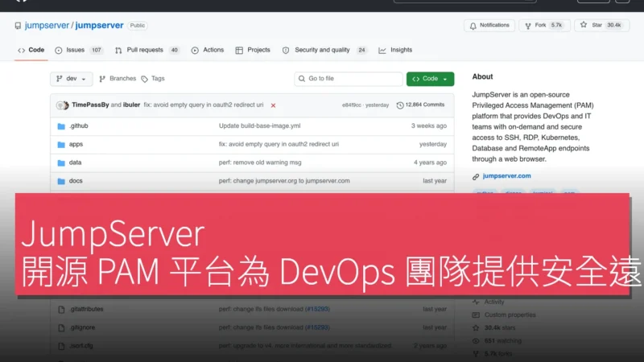
Task: Click the fork icon in Fork button
Action: coord(528,26)
